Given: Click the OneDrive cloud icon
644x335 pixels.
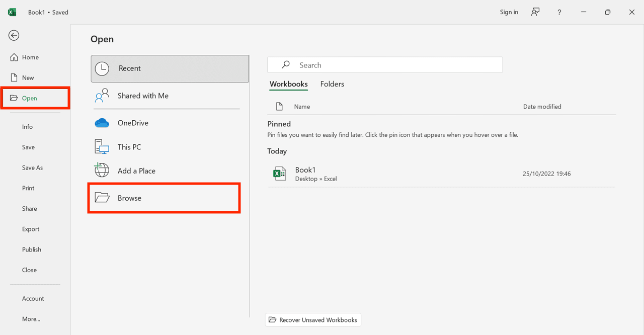Looking at the screenshot, I should tap(102, 123).
